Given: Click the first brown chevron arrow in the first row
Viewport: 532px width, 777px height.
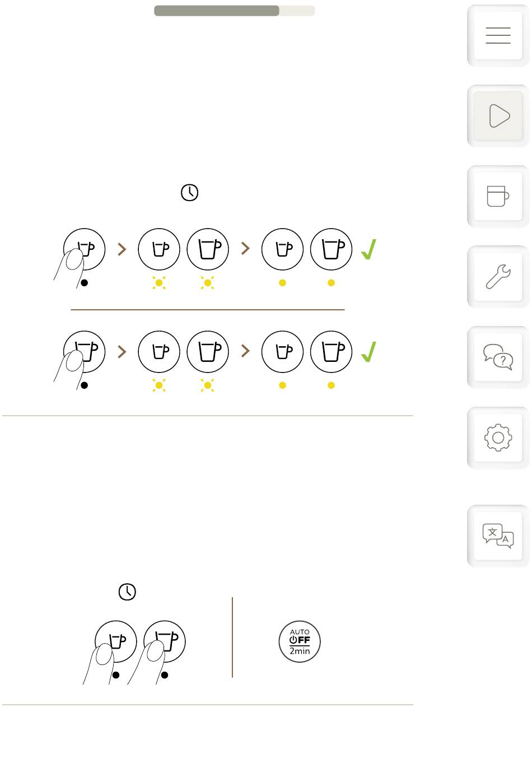Looking at the screenshot, I should click(122, 249).
